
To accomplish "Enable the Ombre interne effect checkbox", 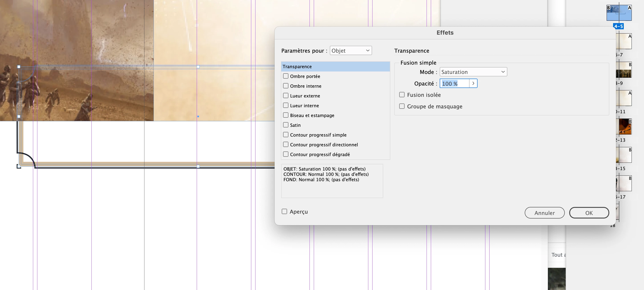I will (x=286, y=86).
